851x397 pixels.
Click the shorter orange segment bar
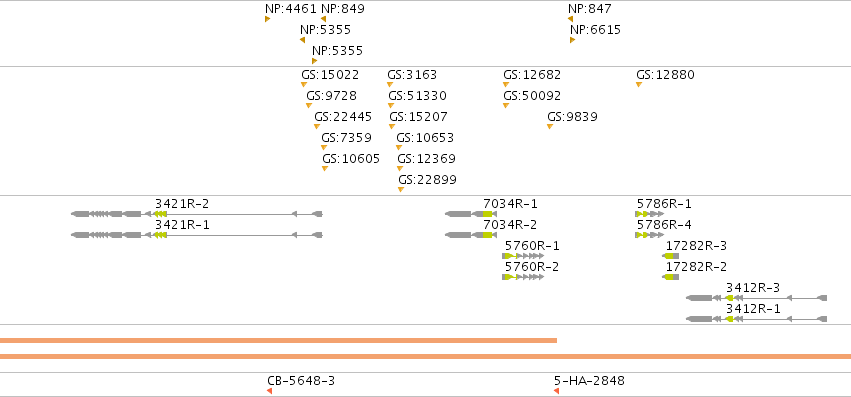pyautogui.click(x=278, y=341)
